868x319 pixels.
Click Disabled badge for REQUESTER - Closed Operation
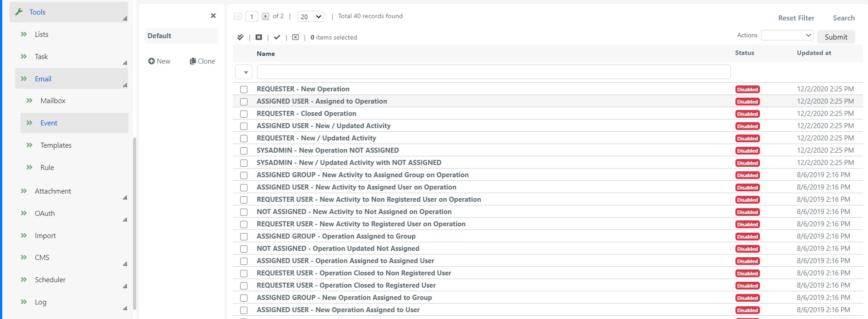point(747,114)
